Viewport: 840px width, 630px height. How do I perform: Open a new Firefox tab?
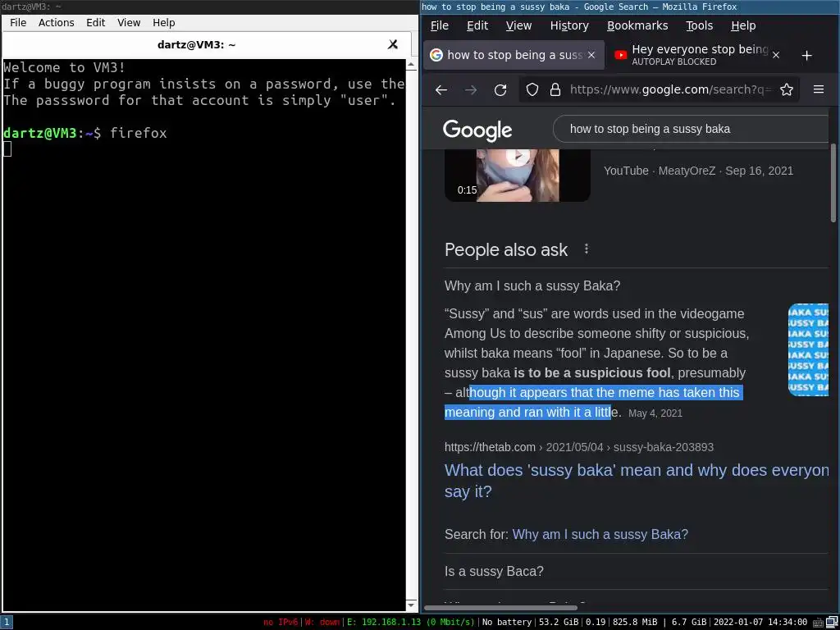pos(807,55)
